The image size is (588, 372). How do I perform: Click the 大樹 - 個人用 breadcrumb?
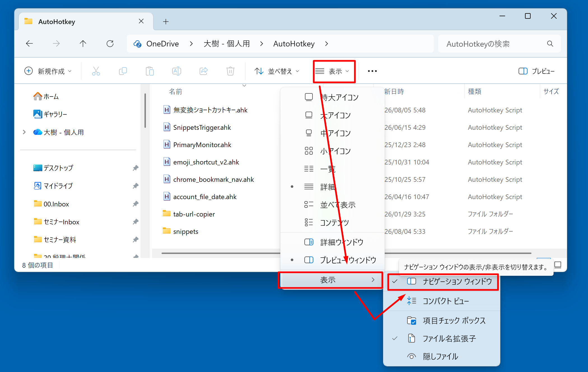pos(227,44)
